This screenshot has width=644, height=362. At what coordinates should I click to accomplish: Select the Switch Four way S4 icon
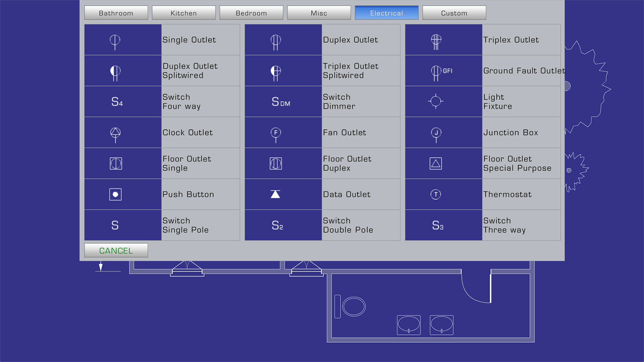(117, 102)
